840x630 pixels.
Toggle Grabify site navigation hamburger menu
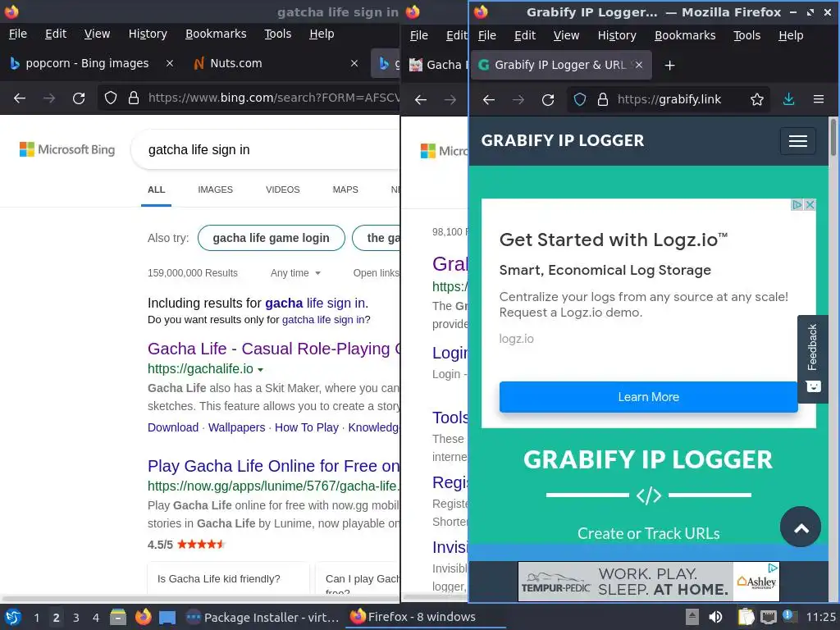797,141
